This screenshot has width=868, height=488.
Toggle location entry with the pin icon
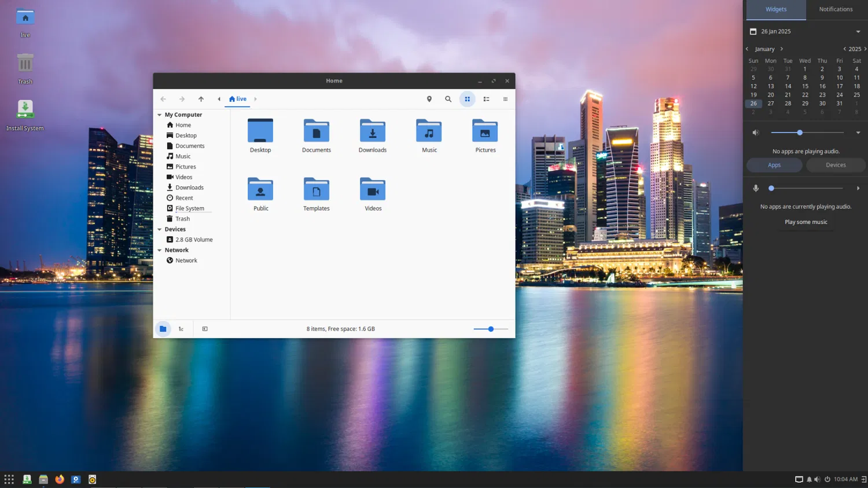[429, 99]
